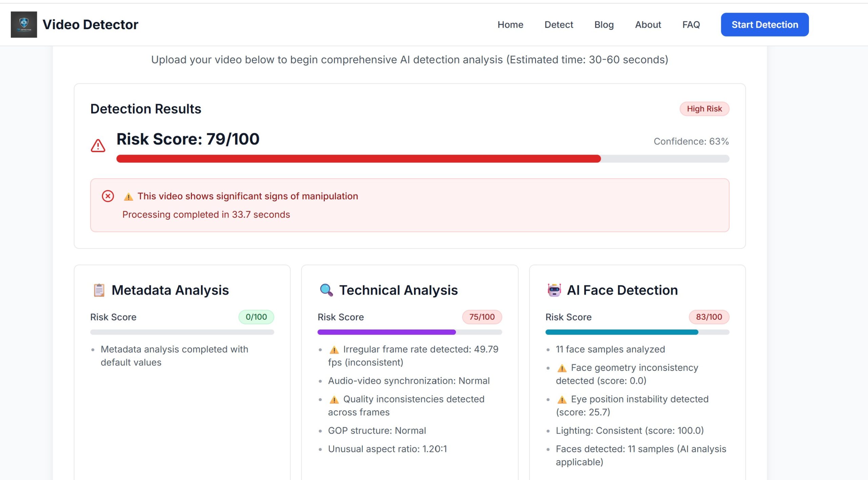Click the red circled X error icon
Screen dimensions: 868x480
pyautogui.click(x=108, y=196)
